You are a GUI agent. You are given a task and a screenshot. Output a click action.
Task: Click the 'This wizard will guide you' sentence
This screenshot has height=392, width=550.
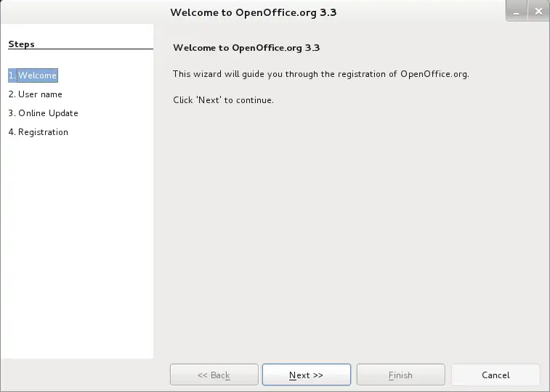tap(321, 74)
